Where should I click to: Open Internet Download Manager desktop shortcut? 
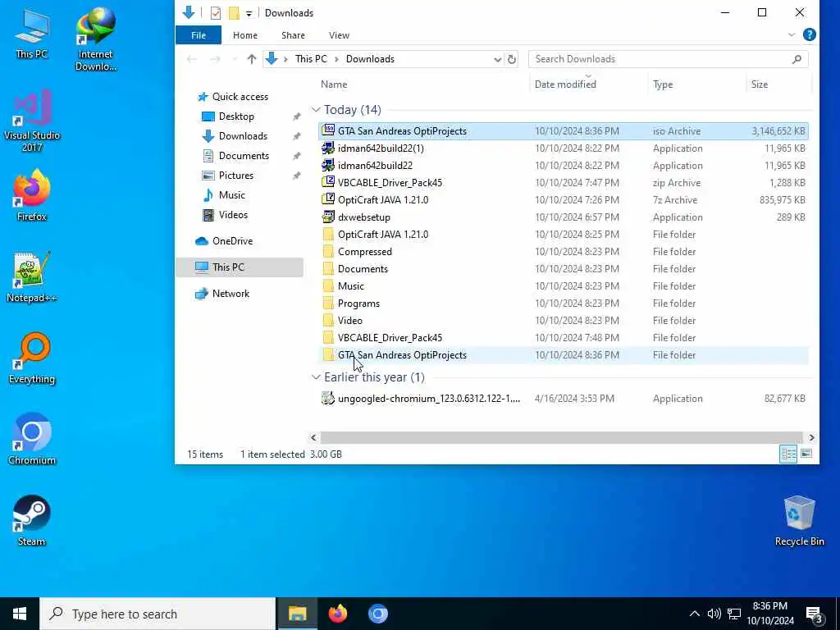coord(96,39)
